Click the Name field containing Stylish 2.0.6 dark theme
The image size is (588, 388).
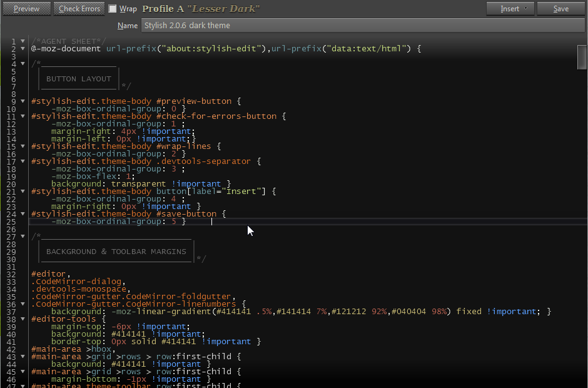[250, 25]
